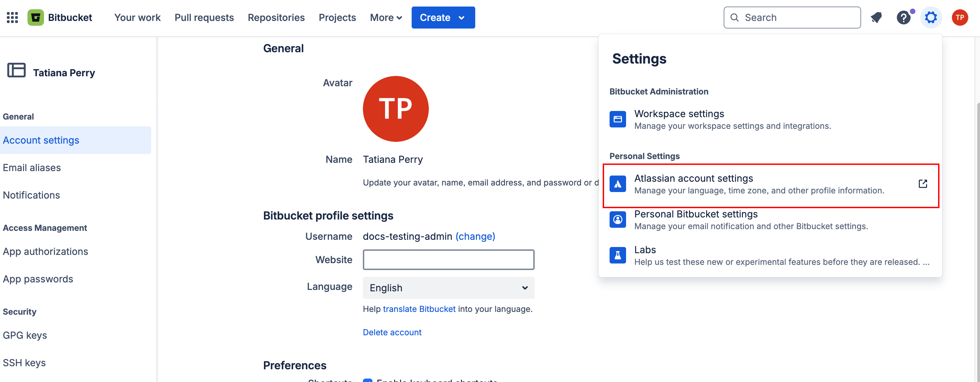Click the Help question mark icon

pyautogui.click(x=904, y=17)
